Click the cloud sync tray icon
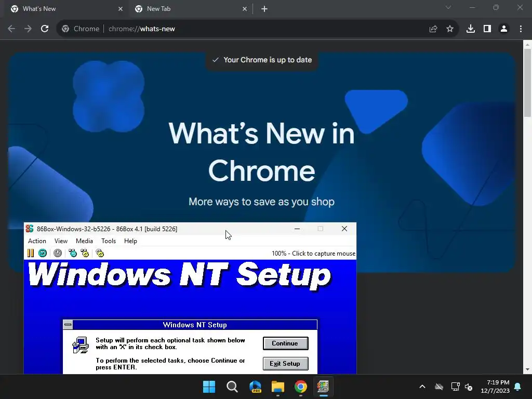The width and height of the screenshot is (532, 399). tap(439, 387)
